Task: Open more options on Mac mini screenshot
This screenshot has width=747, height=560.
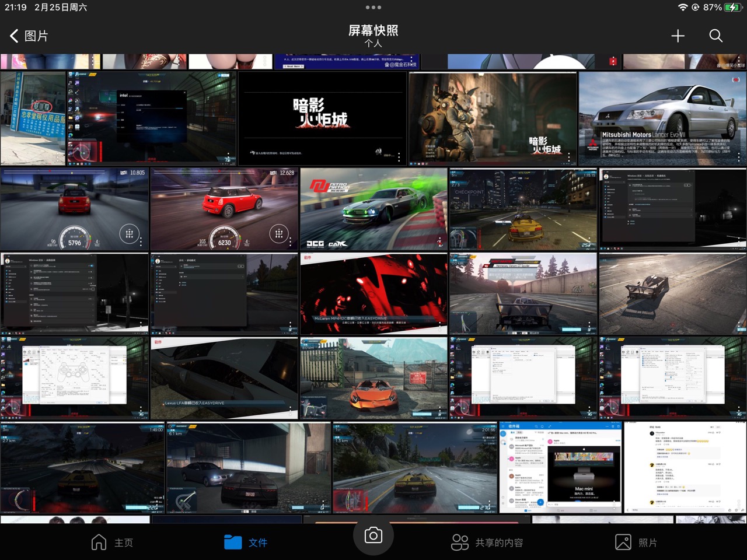Action: [x=615, y=505]
